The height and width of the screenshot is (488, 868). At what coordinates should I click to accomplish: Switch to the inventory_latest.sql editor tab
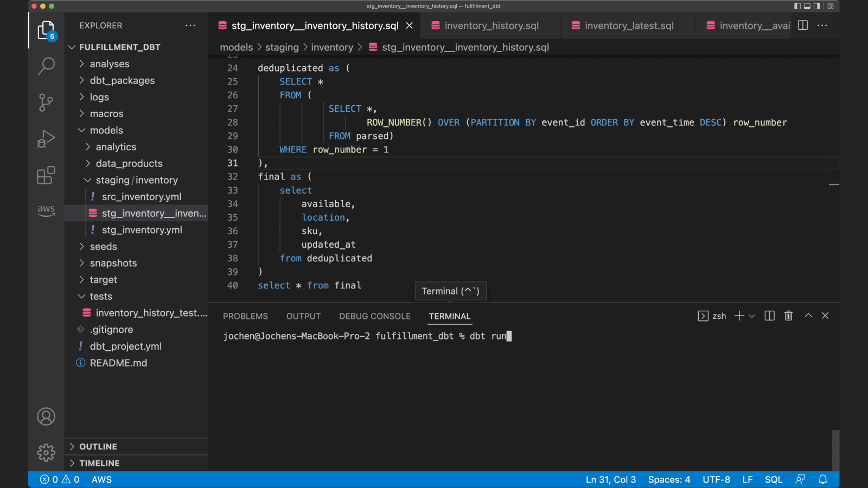pos(629,25)
